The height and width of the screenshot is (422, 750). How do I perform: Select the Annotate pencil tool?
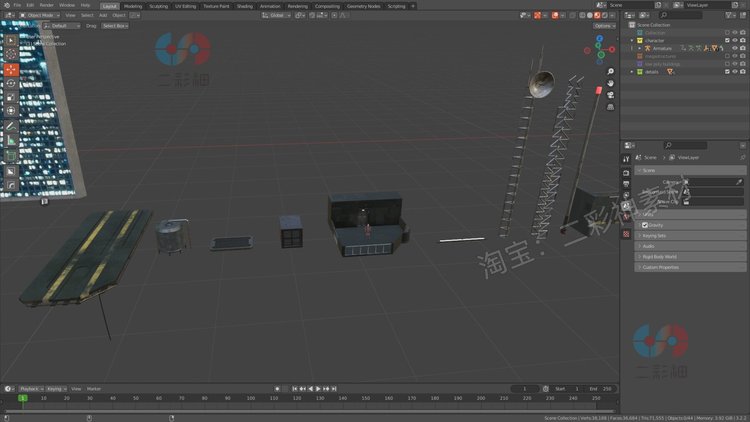11,126
